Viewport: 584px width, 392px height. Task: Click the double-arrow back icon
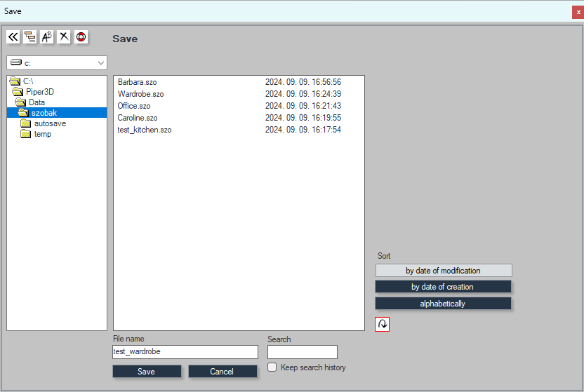(x=13, y=37)
